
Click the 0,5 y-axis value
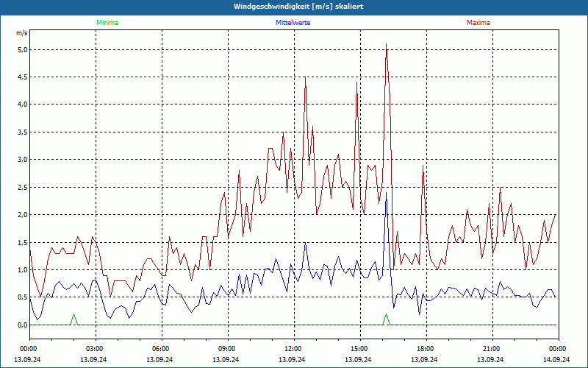(x=23, y=297)
